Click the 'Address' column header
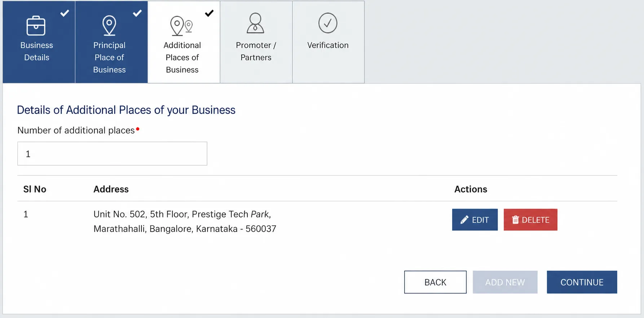The height and width of the screenshot is (318, 644). [111, 189]
